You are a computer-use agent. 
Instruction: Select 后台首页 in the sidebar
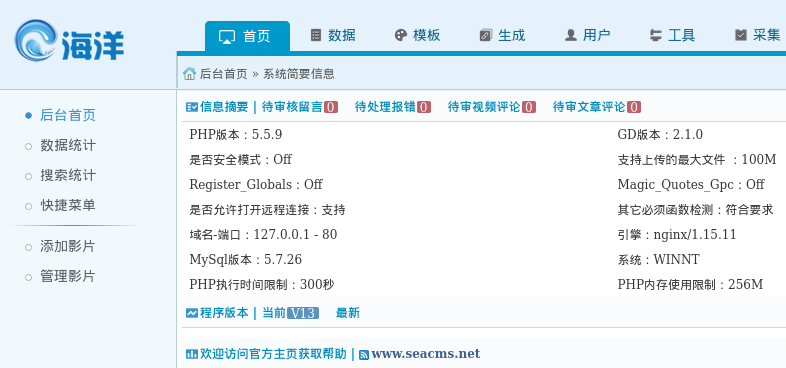[68, 115]
